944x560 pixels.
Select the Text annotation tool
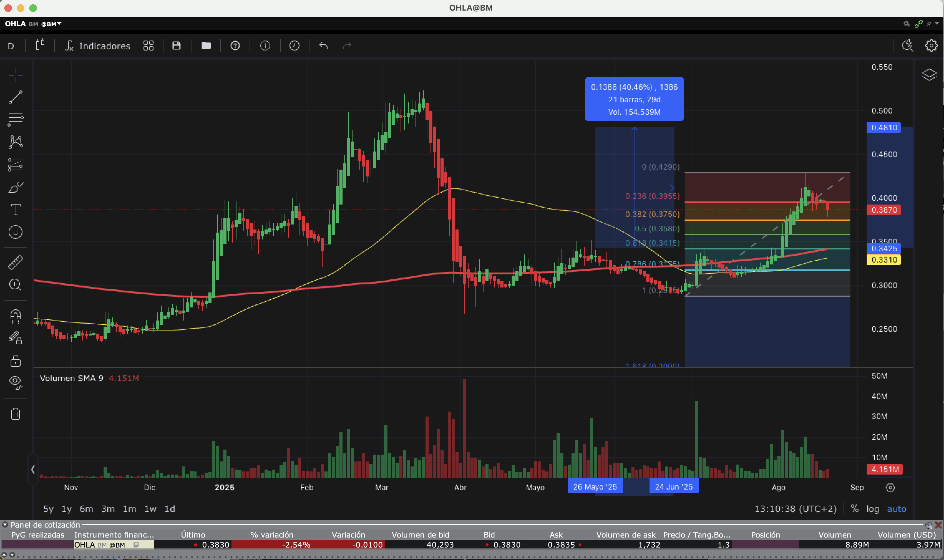[x=16, y=210]
